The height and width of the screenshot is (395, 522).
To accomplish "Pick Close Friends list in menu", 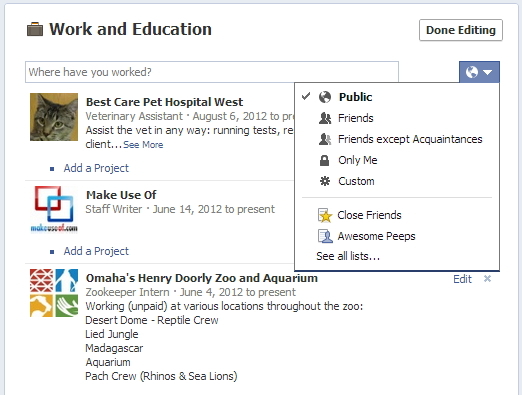I will 397,215.
